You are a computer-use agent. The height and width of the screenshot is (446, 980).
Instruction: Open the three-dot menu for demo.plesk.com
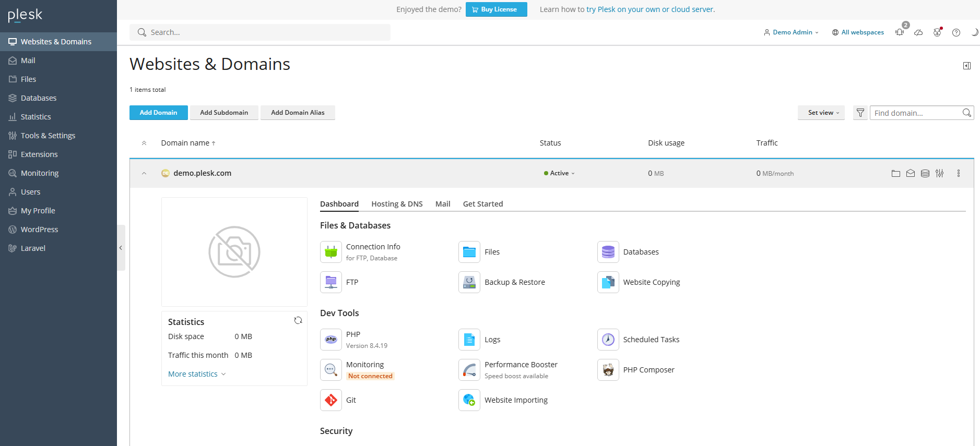coord(959,173)
